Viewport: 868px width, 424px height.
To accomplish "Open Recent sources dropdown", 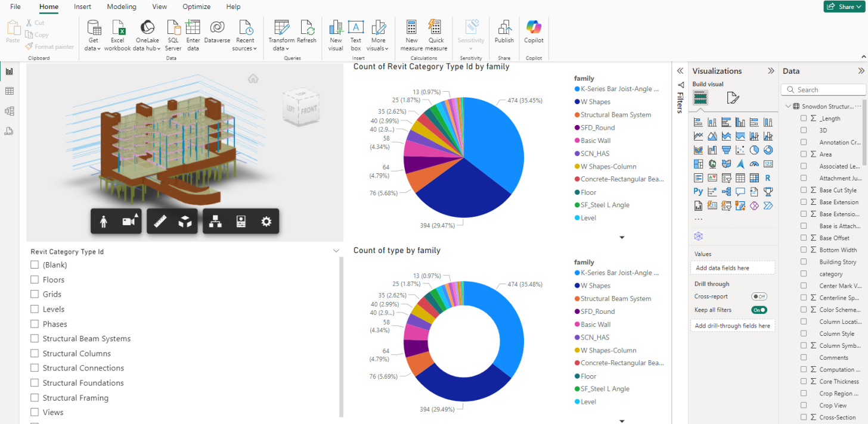I will pyautogui.click(x=245, y=35).
